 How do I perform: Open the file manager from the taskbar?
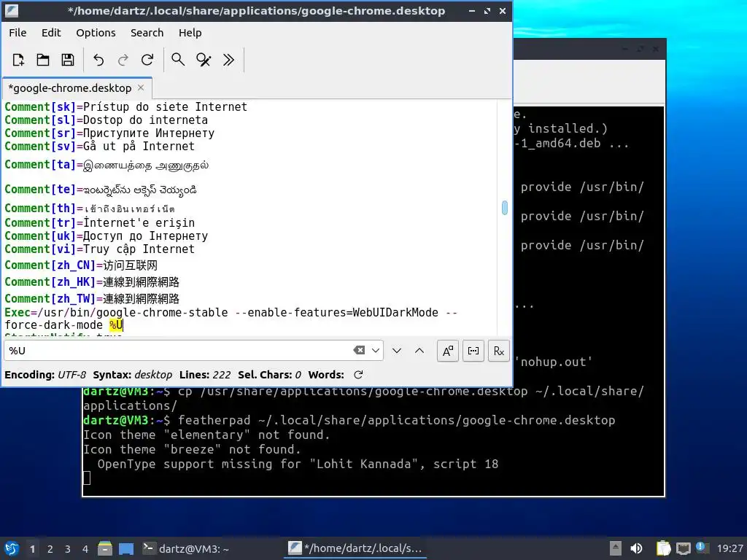tap(105, 548)
